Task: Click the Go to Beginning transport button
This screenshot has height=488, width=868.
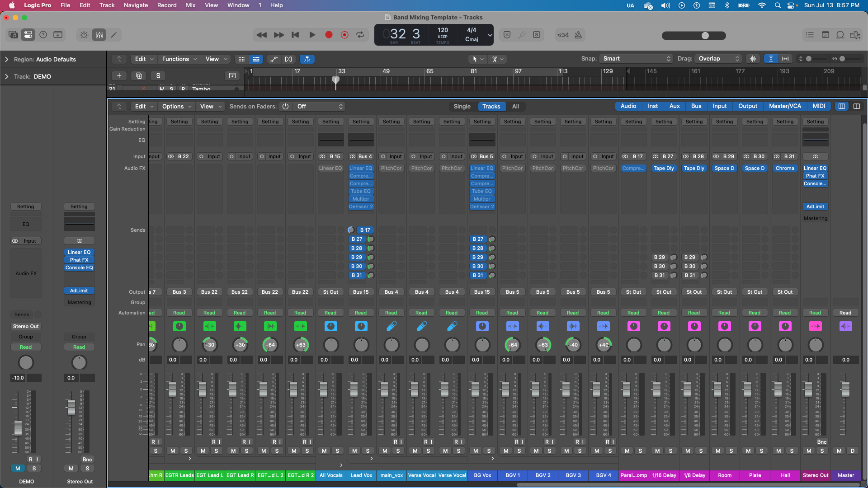Action: coord(295,35)
